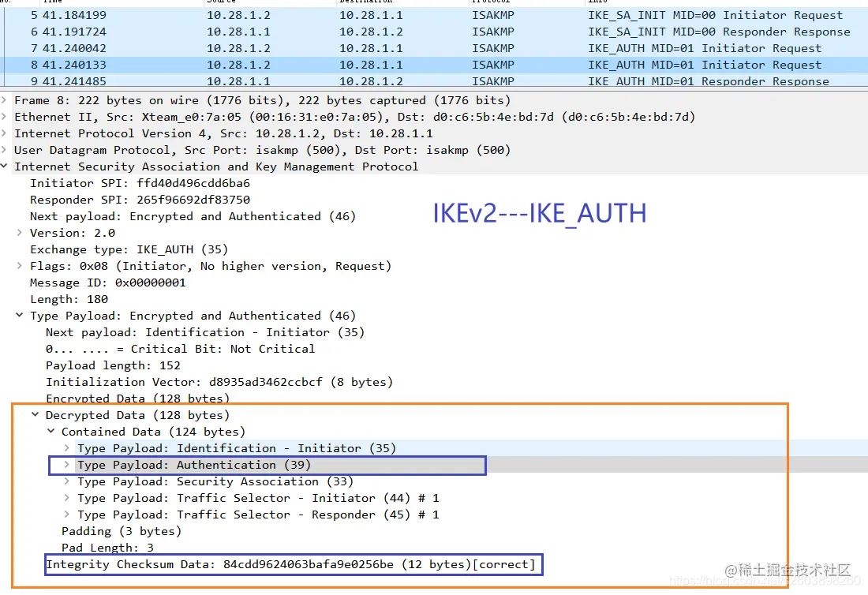Viewport: 868px width, 595px height.
Task: Select Payload length: 152 field
Action: click(x=113, y=366)
